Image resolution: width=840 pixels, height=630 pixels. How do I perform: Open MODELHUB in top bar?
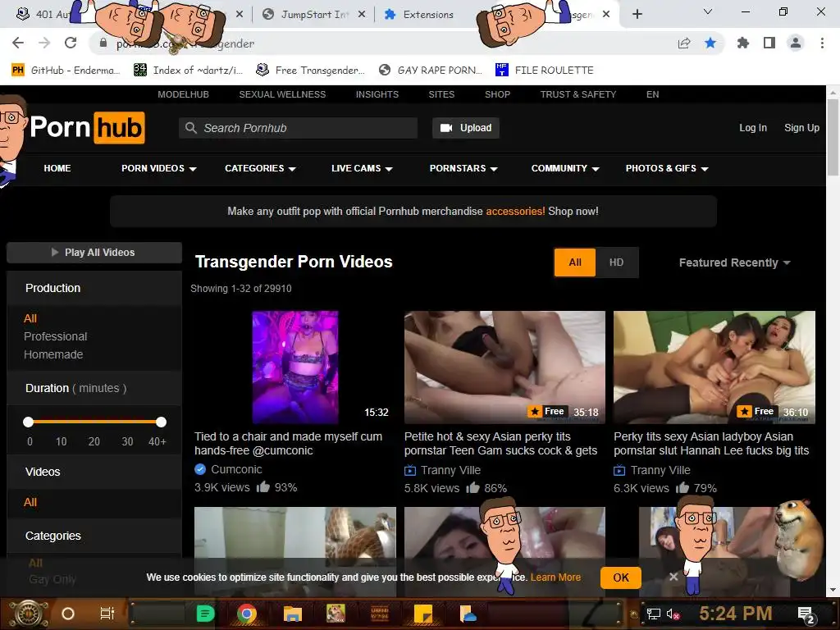[183, 94]
